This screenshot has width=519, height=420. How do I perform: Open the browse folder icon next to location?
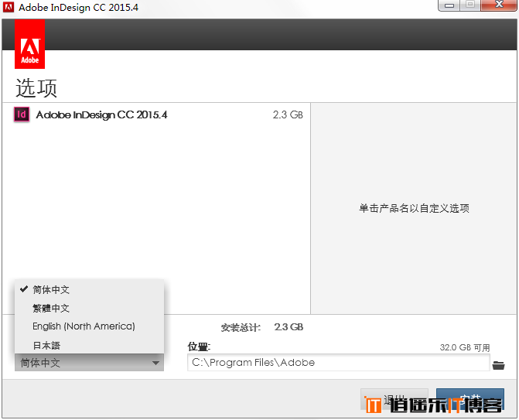click(498, 365)
